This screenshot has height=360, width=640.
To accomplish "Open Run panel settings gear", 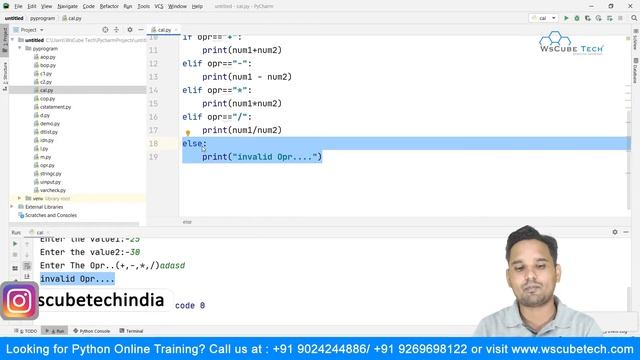I will pyautogui.click(x=615, y=232).
